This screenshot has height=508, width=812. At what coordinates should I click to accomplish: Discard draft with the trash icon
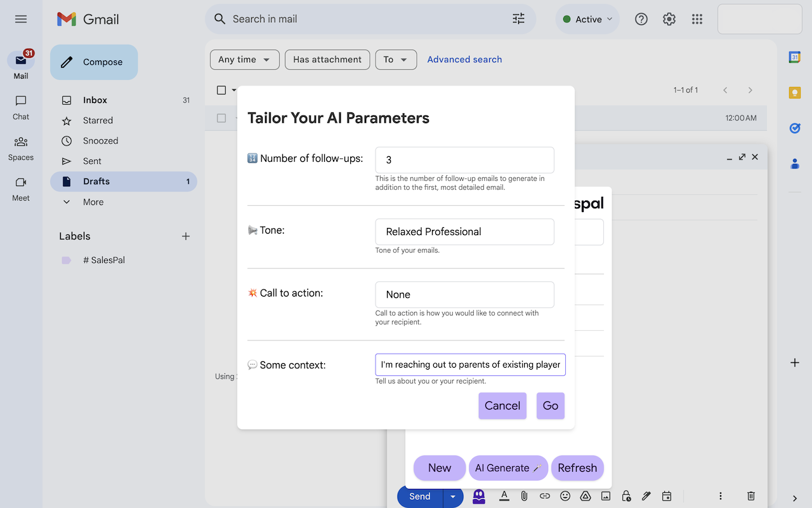750,497
